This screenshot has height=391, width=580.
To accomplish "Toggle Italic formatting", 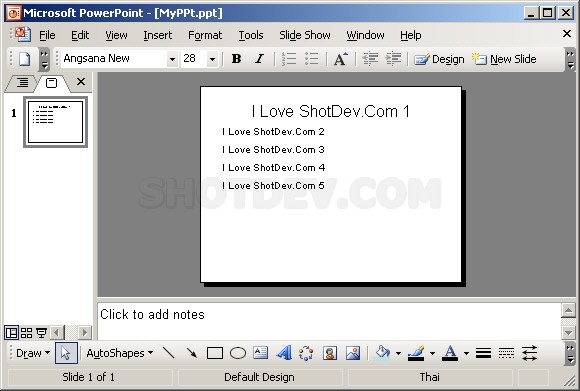I will [x=260, y=59].
